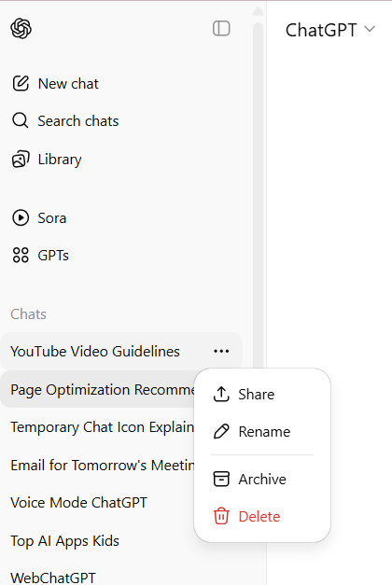Click the ChatGPT logo icon
The image size is (392, 585).
coord(21,29)
